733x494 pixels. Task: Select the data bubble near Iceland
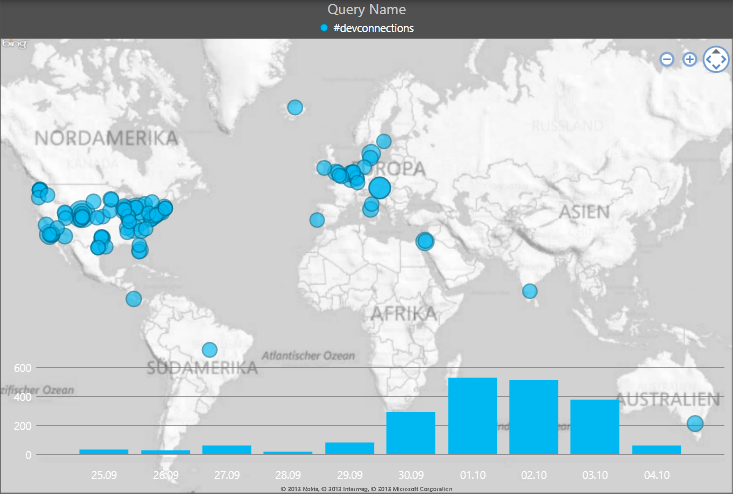click(295, 108)
